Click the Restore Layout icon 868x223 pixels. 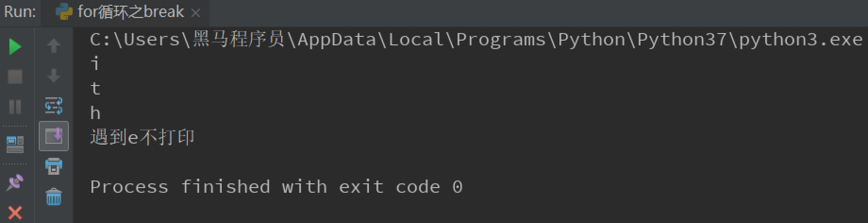tap(15, 144)
